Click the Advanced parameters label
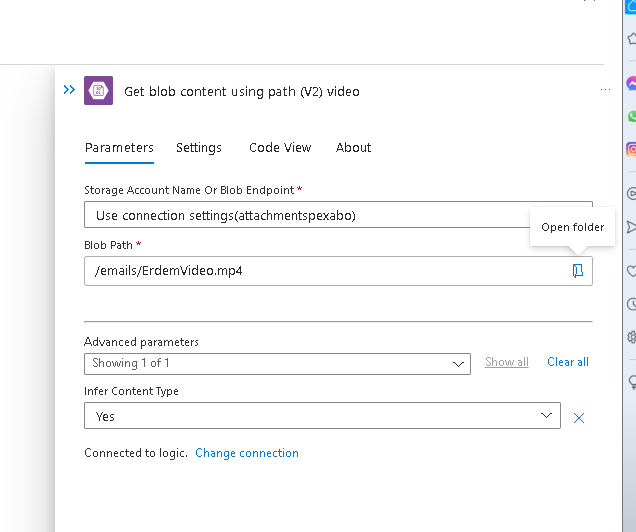 click(141, 342)
